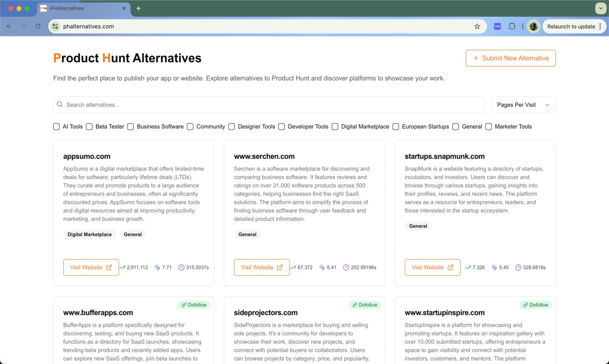Click General tag on appsumo.com card
The image size is (609, 364).
pos(133,235)
